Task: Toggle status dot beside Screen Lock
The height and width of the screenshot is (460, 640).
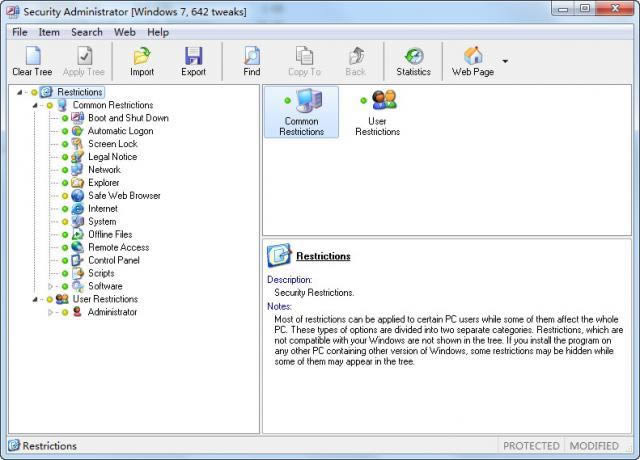Action: [x=65, y=144]
